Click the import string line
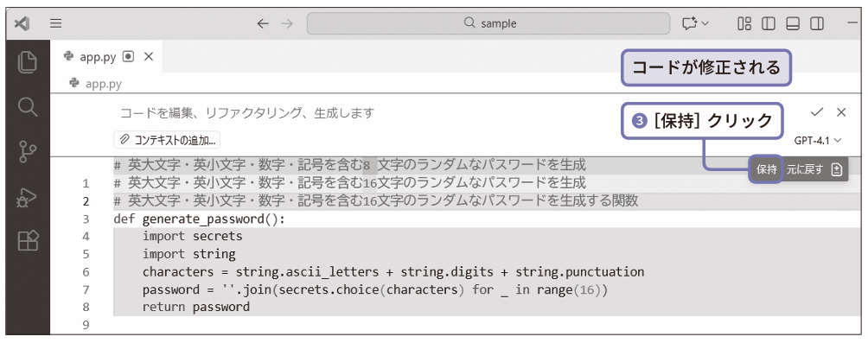The height and width of the screenshot is (343, 868). tap(188, 255)
